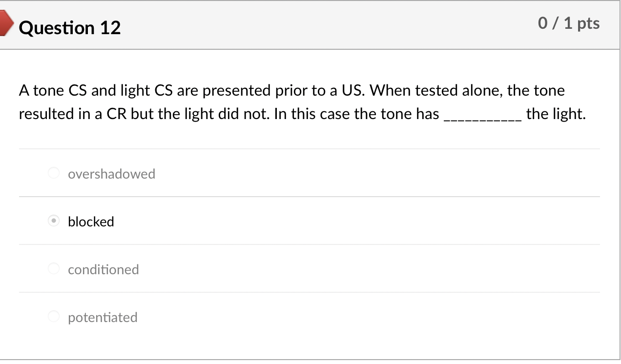Click the answer text potentiated
The image size is (621, 364).
103,317
